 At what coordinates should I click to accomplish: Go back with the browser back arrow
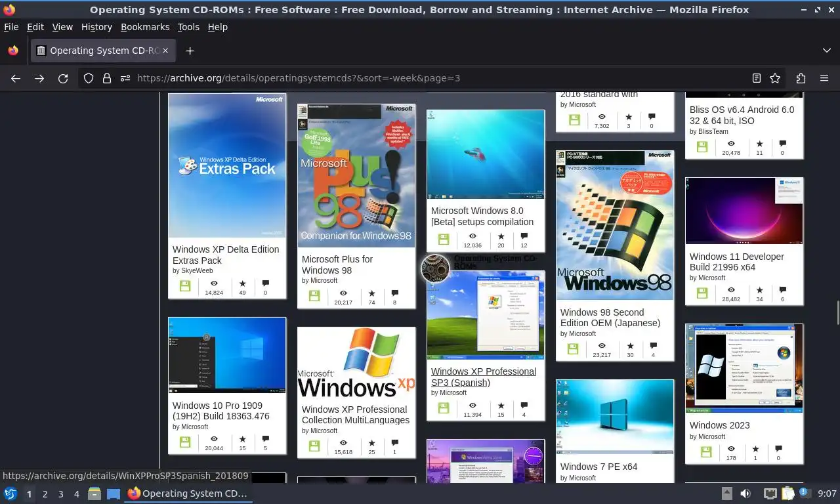pos(16,78)
